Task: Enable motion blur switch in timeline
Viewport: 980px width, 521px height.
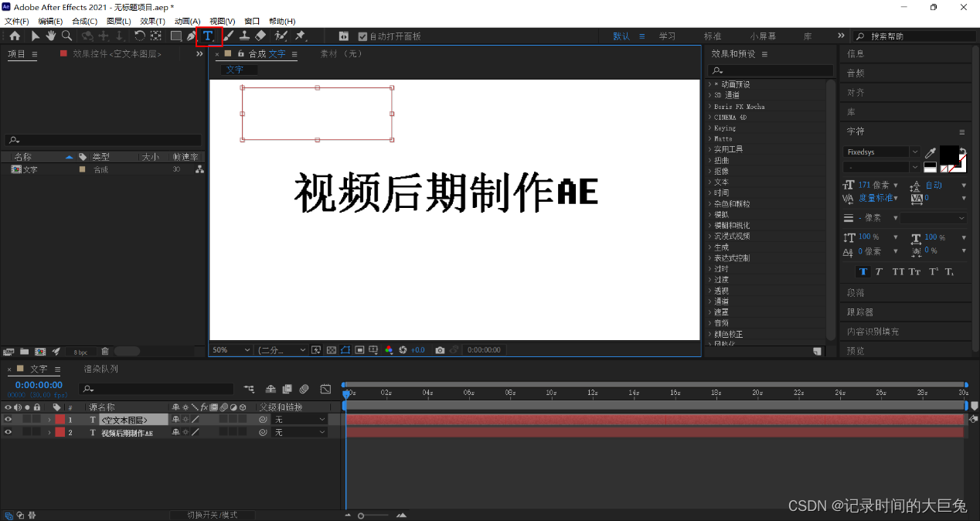Action: click(x=305, y=389)
